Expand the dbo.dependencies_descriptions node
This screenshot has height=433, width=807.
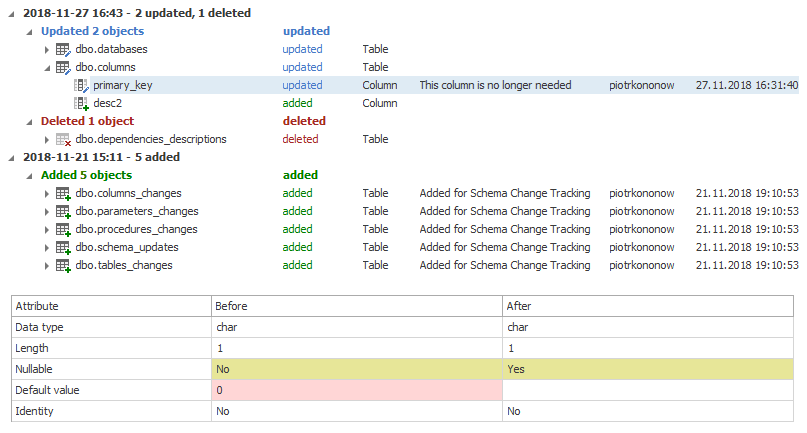(x=47, y=140)
